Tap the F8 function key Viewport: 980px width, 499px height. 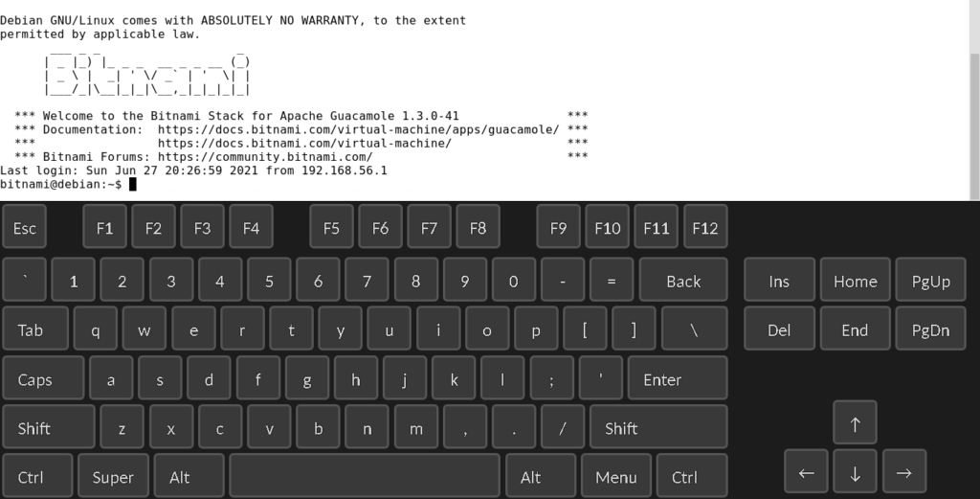pyautogui.click(x=479, y=226)
